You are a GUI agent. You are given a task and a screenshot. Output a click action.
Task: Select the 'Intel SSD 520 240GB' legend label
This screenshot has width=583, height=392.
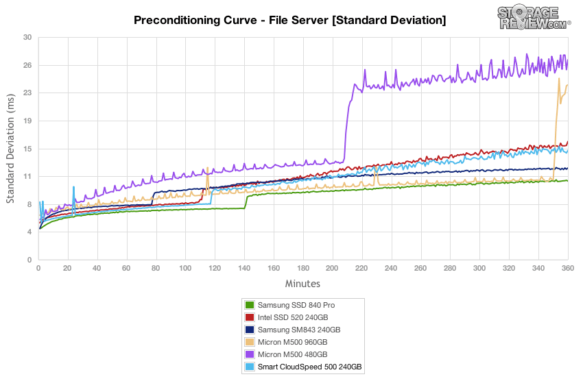(x=293, y=317)
